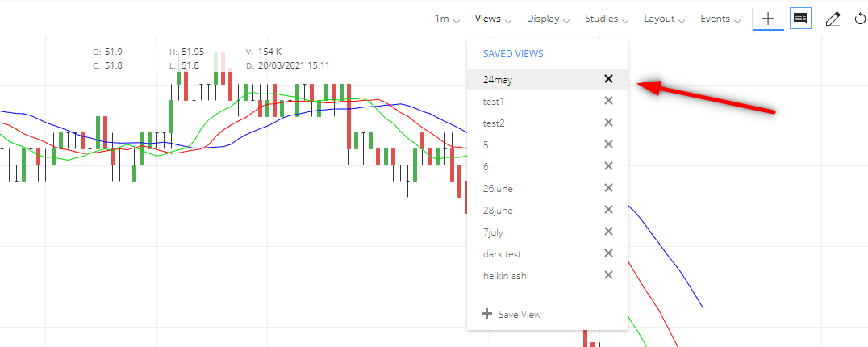Load the 24may saved view
The width and height of the screenshot is (868, 347).
[x=498, y=80]
